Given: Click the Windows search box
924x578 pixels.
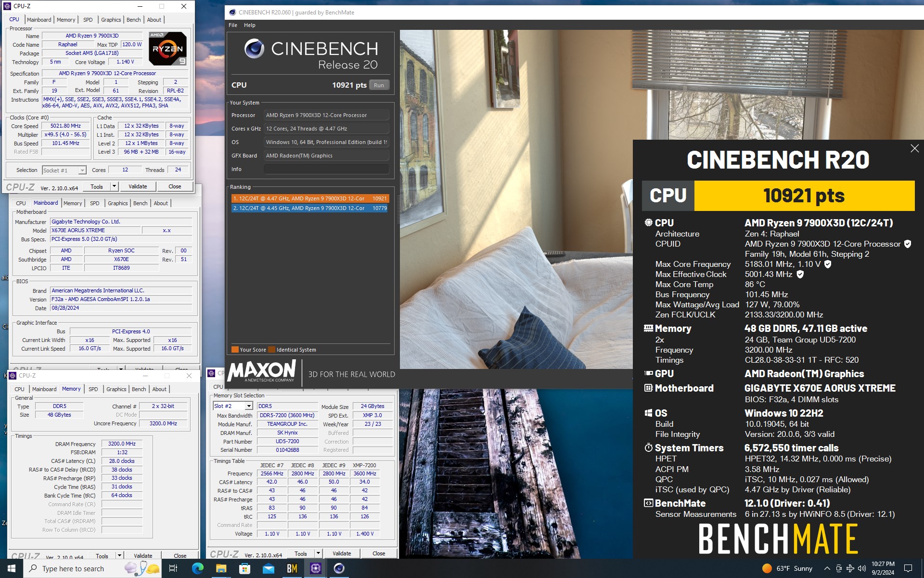Looking at the screenshot, I should (x=91, y=568).
